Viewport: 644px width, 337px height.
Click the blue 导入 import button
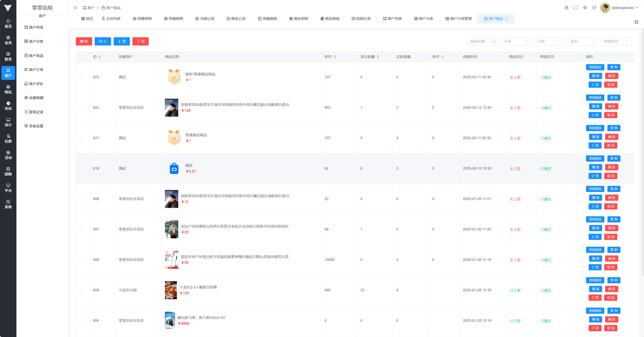pos(103,41)
